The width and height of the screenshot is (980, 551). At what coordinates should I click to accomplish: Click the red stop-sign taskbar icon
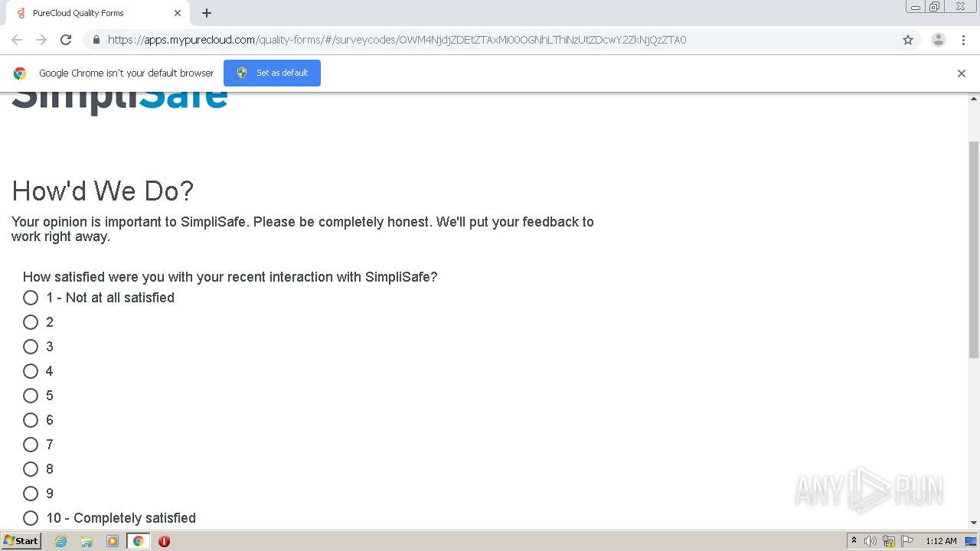164,541
